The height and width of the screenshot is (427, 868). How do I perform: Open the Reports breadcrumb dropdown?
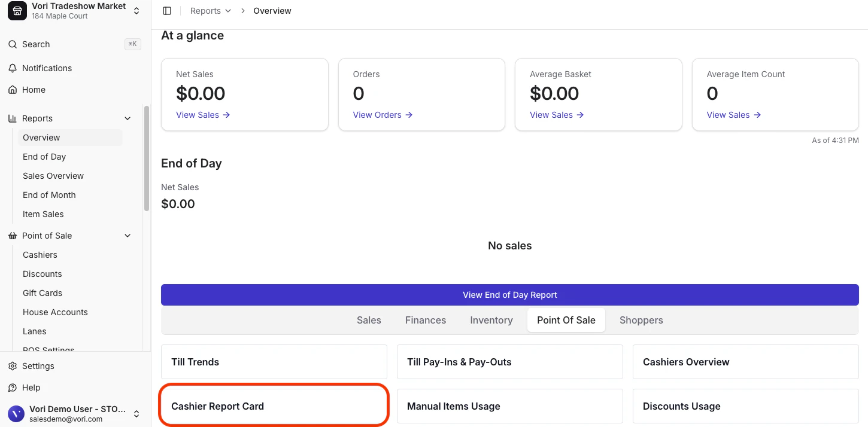click(x=211, y=11)
